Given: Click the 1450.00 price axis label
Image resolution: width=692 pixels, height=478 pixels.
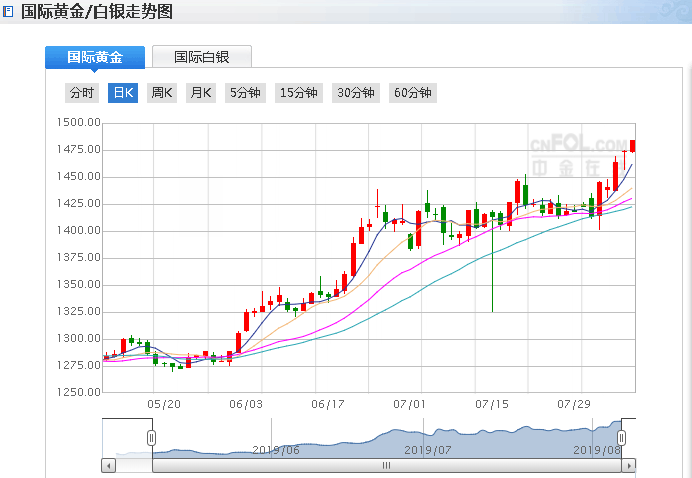Looking at the screenshot, I should tap(79, 176).
